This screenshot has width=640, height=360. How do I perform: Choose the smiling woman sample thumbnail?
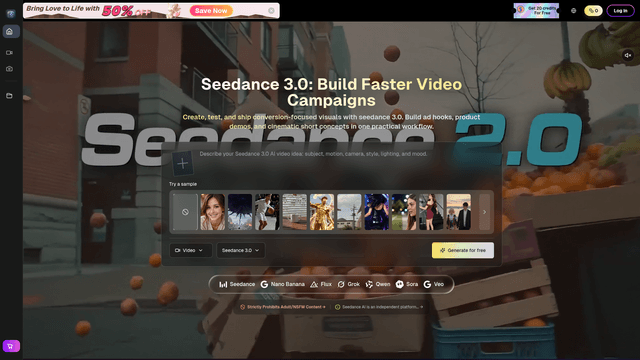[212, 212]
